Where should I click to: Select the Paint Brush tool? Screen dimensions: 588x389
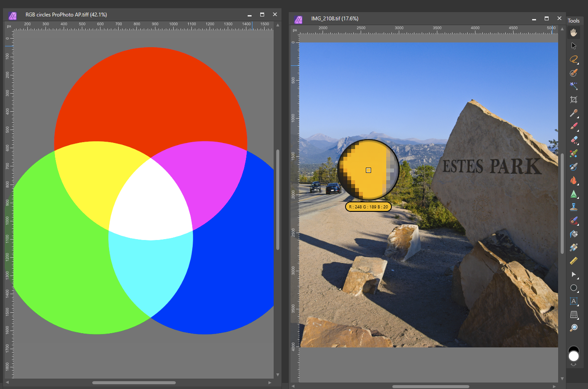[574, 126]
